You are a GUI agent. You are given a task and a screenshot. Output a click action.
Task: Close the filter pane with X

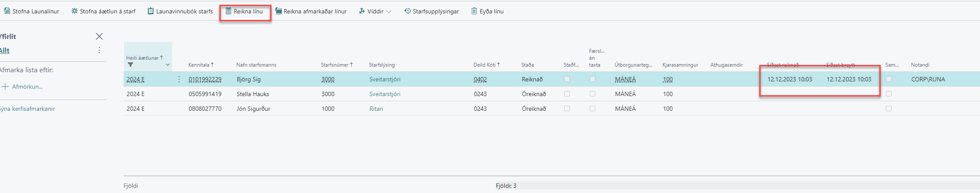[99, 36]
